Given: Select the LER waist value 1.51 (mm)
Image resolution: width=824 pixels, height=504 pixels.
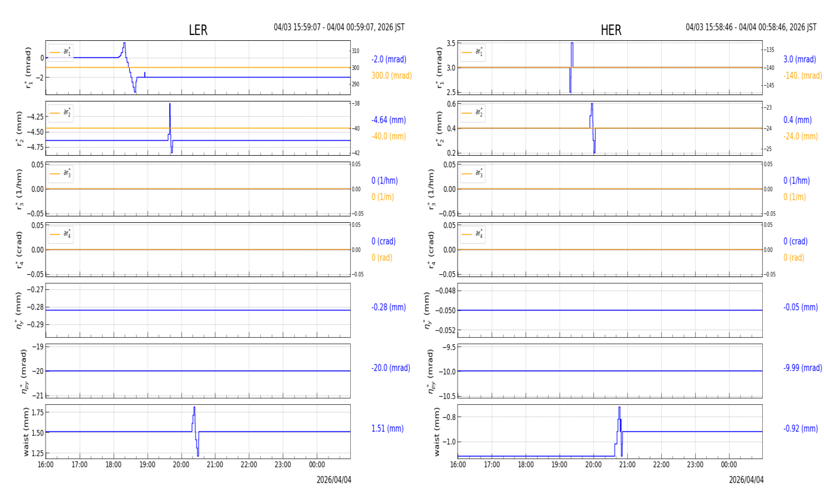Looking at the screenshot, I should (x=387, y=429).
